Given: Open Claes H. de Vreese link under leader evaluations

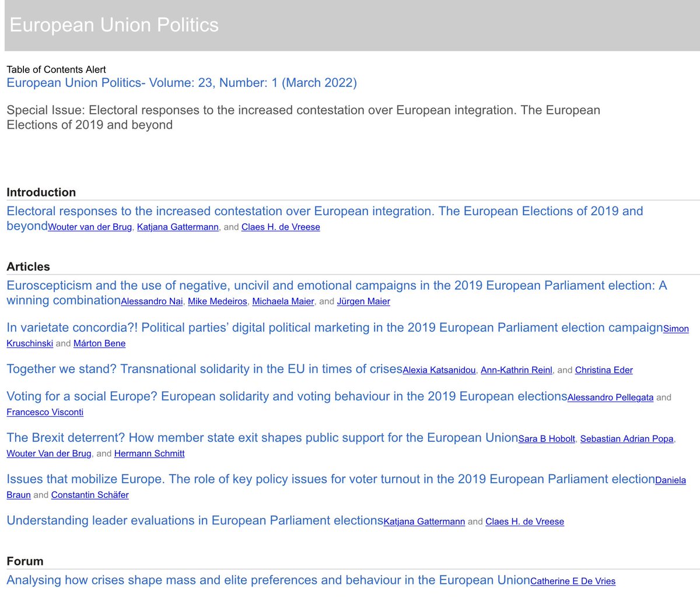Looking at the screenshot, I should point(524,522).
